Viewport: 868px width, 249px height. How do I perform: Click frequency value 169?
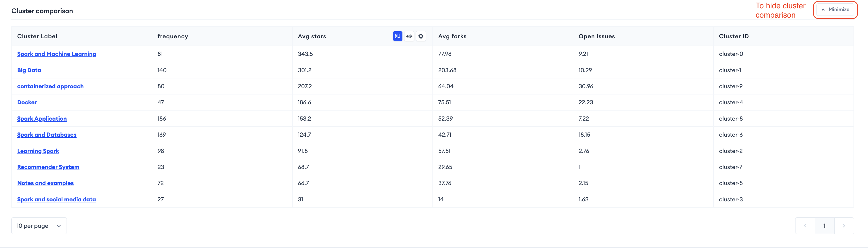pos(162,135)
